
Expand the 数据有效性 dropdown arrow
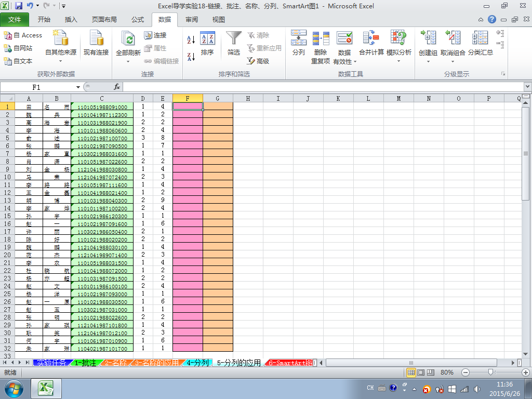coord(355,62)
